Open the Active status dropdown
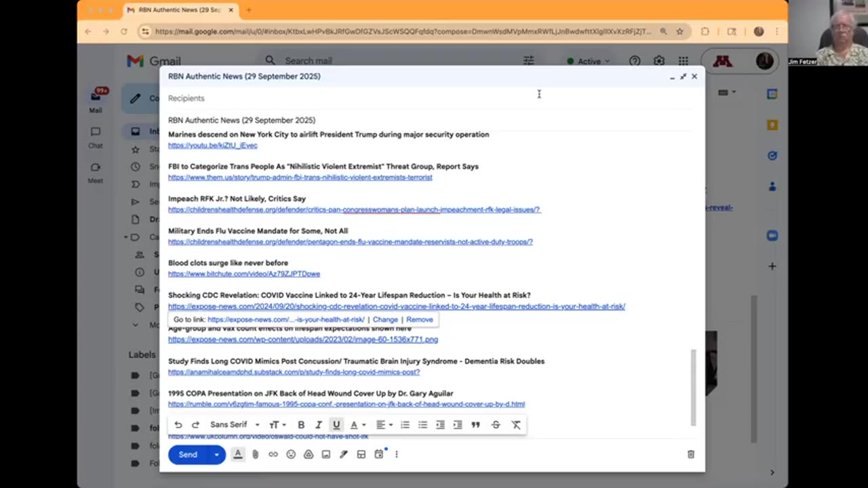This screenshot has height=488, width=868. 589,61
